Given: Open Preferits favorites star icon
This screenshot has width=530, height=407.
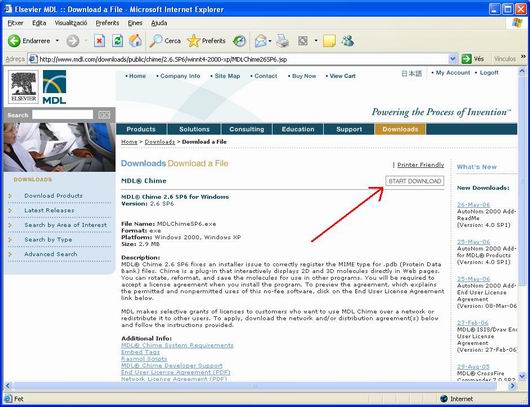Looking at the screenshot, I should (193, 41).
